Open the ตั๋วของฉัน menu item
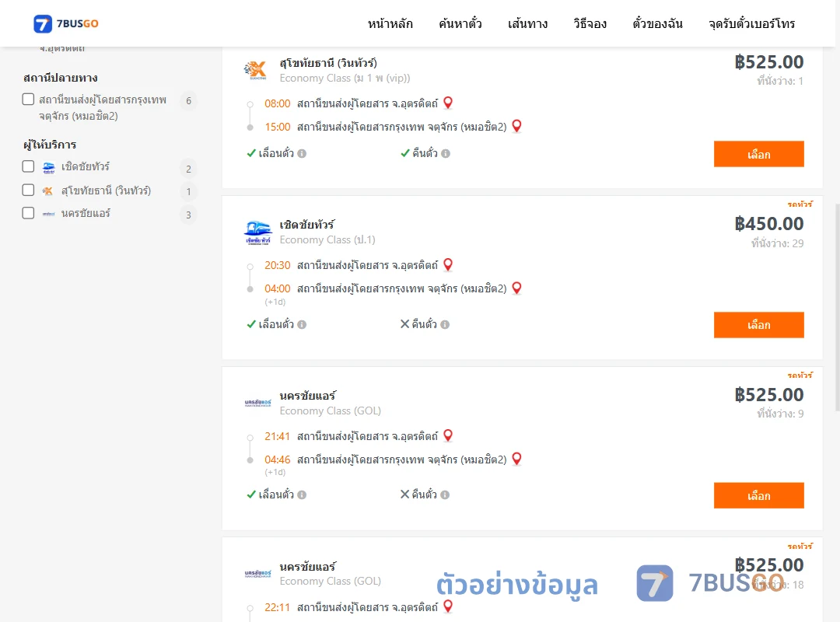The width and height of the screenshot is (840, 622). pyautogui.click(x=657, y=23)
